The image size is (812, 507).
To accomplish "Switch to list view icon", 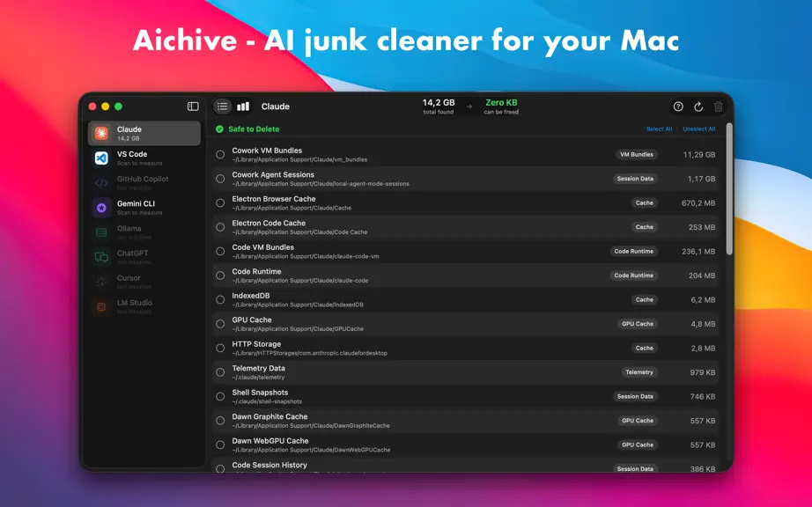I will tap(222, 107).
